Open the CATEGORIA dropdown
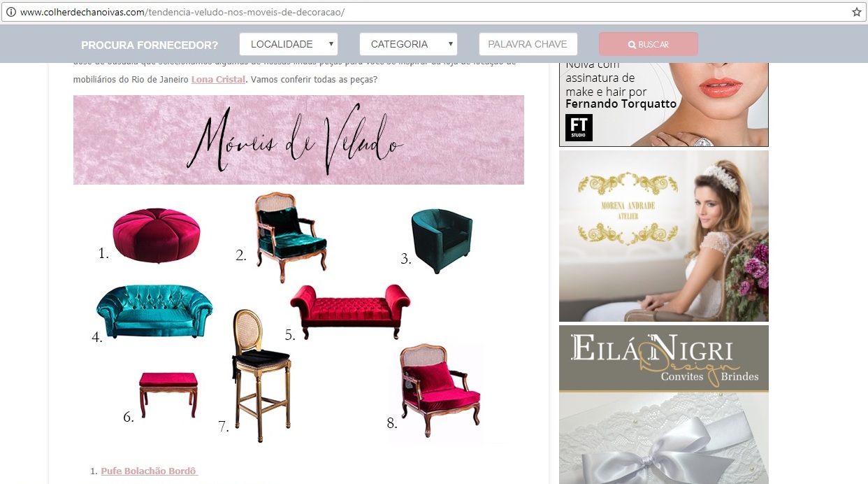868x484 pixels. click(x=409, y=44)
